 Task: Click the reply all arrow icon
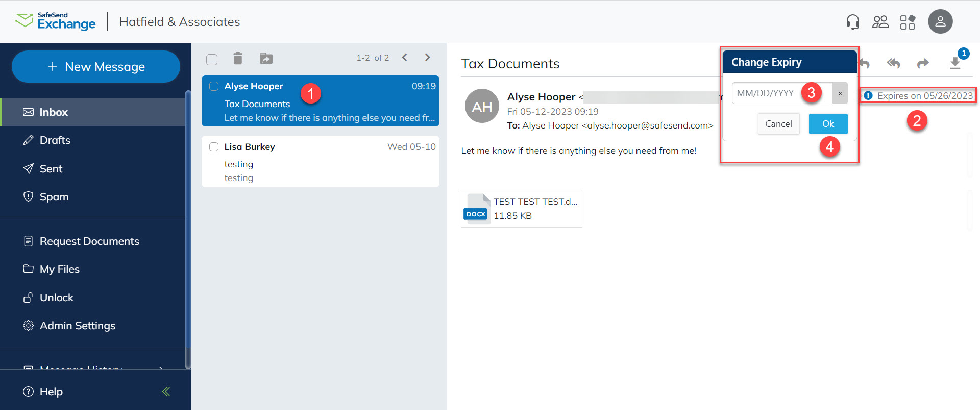point(893,63)
